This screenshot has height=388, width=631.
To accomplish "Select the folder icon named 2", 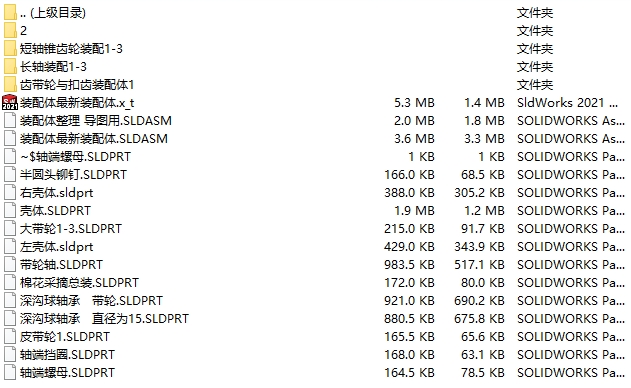I will pos(10,31).
